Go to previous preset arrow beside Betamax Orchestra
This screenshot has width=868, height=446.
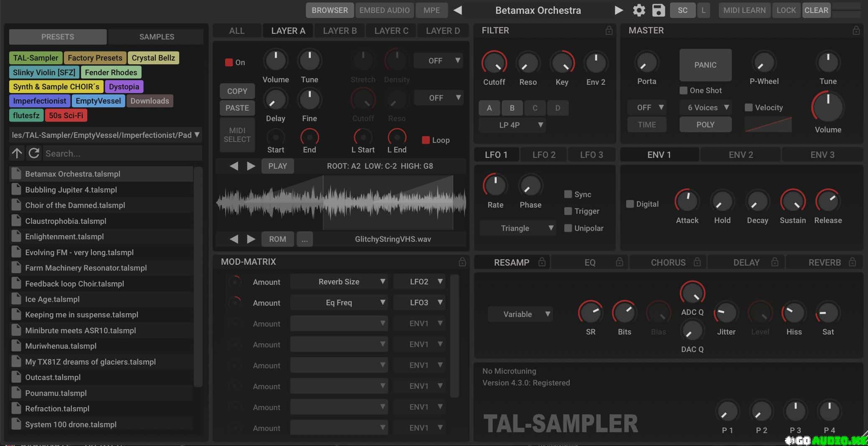[x=458, y=10]
